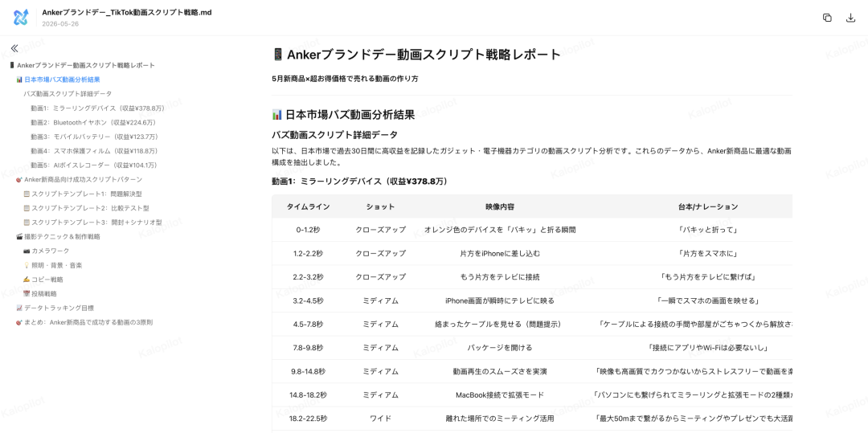Click the date 2026-05-26
This screenshot has height=433, width=868.
[60, 24]
